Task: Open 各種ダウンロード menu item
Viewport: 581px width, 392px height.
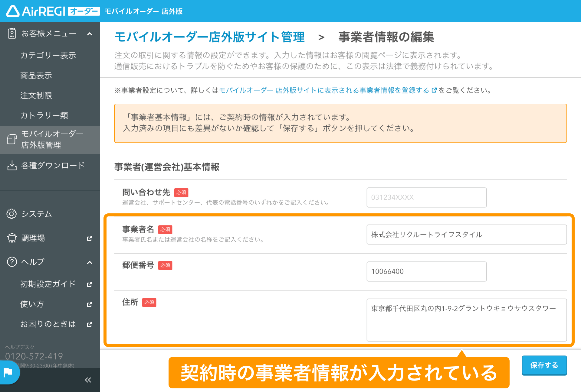Action: pyautogui.click(x=53, y=165)
